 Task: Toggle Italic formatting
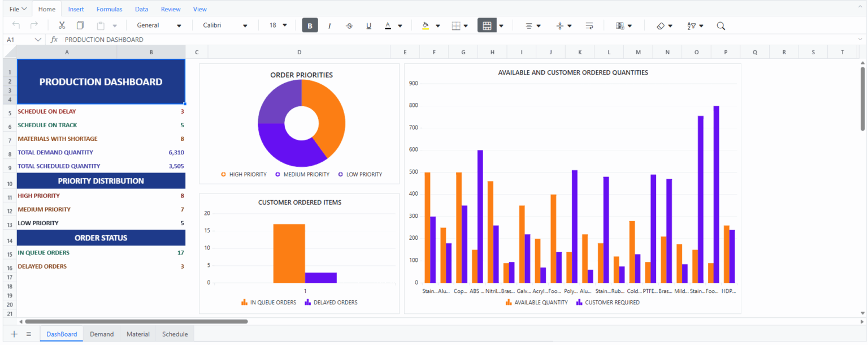(330, 25)
